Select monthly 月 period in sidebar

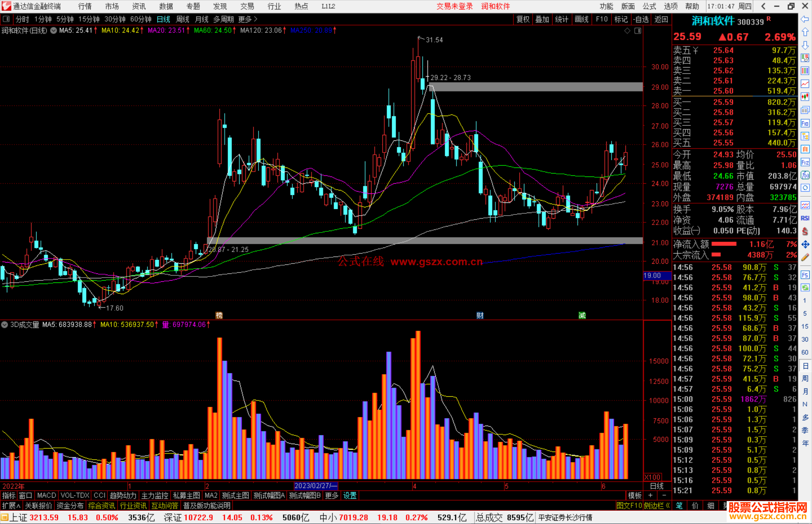coord(805,391)
